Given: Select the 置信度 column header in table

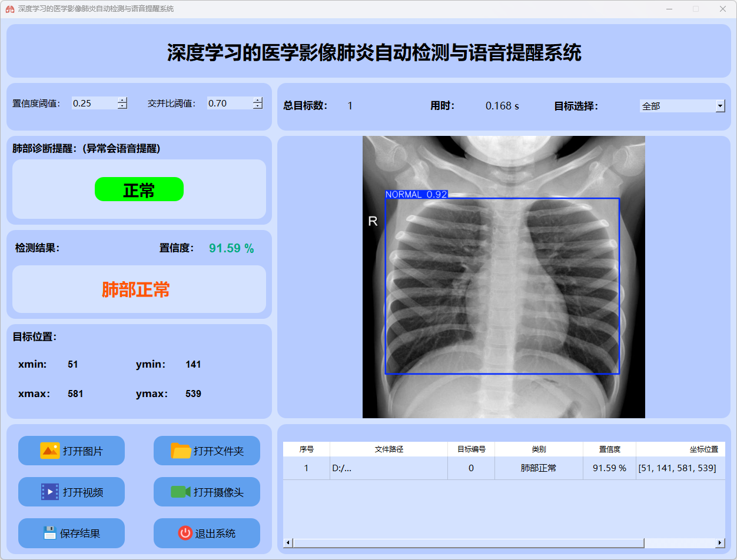Looking at the screenshot, I should 610,449.
